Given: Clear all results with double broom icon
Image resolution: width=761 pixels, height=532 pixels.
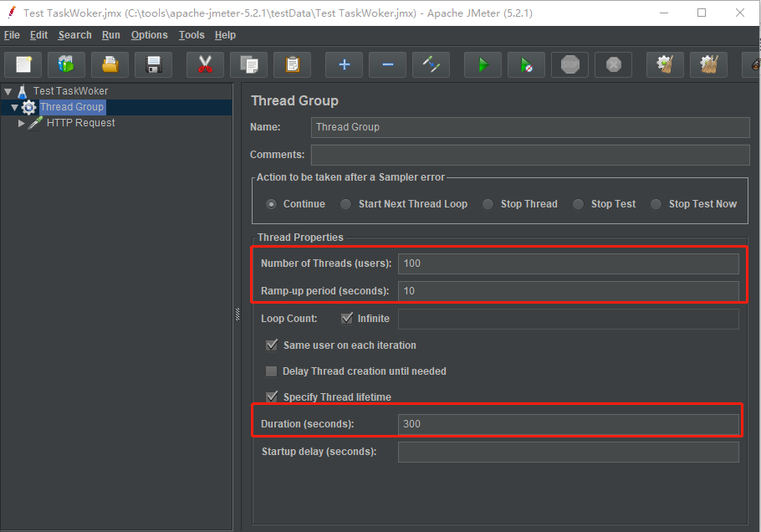Looking at the screenshot, I should [x=708, y=64].
